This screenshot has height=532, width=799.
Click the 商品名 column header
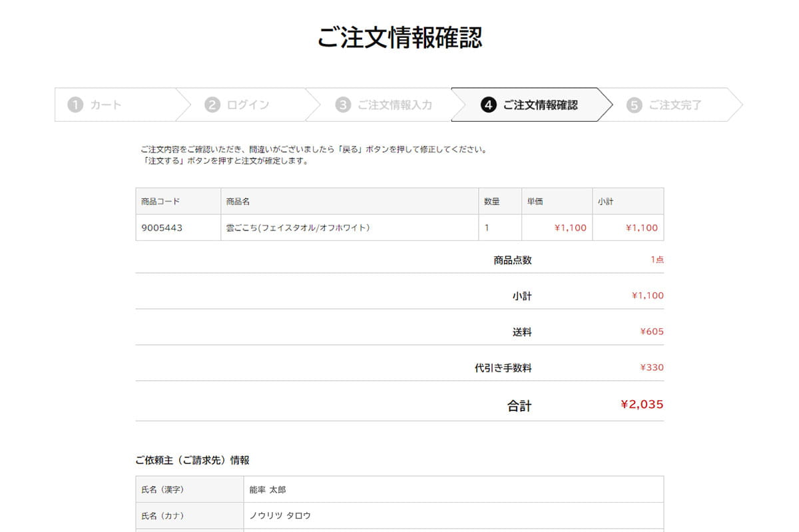[238, 201]
